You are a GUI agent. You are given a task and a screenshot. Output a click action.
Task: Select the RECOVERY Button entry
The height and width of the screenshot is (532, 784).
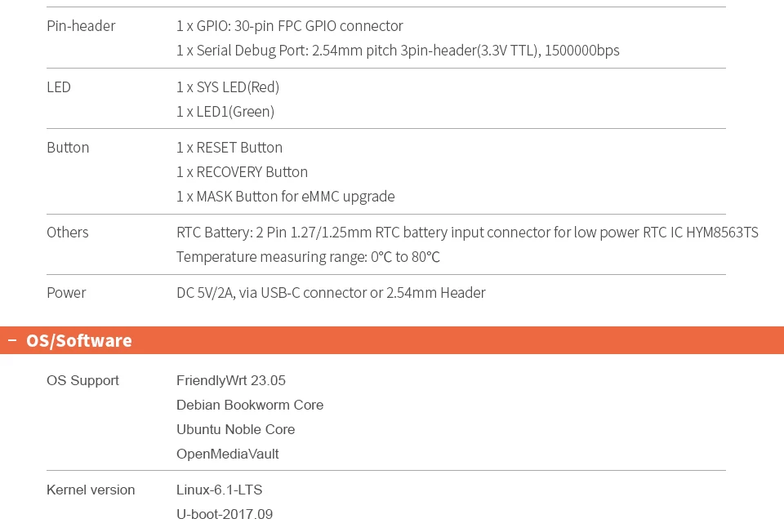pos(242,172)
